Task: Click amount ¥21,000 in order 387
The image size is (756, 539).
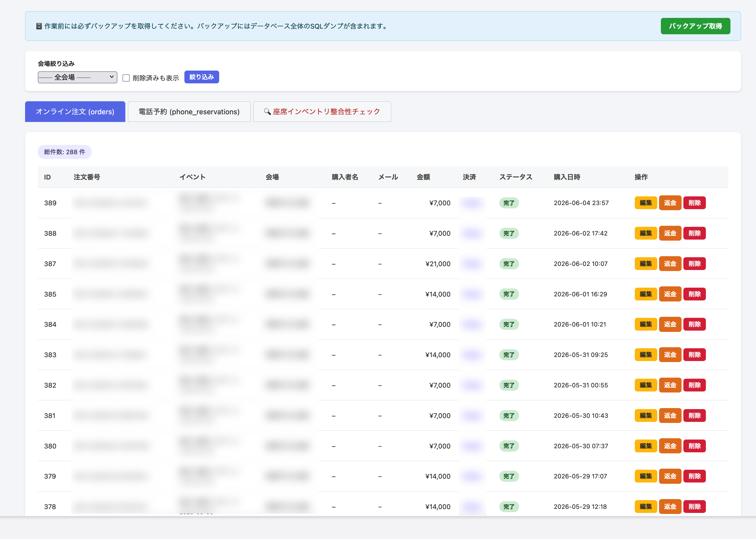Action: pos(438,264)
